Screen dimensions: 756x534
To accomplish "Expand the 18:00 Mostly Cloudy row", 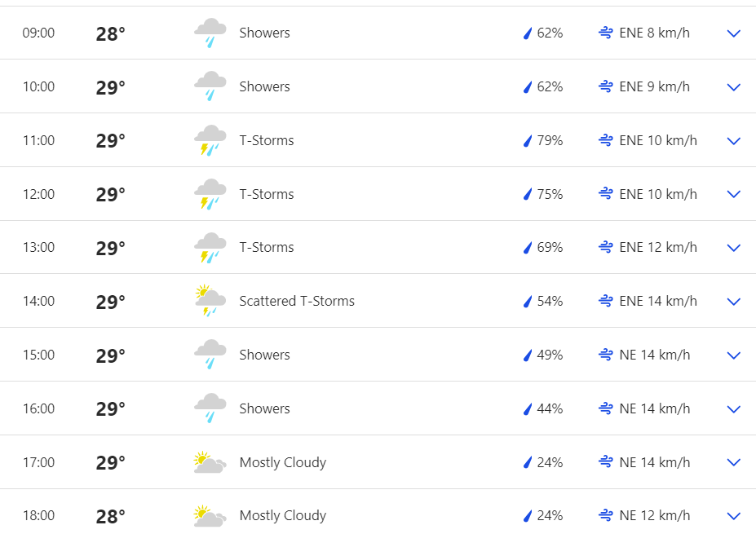I will point(733,516).
